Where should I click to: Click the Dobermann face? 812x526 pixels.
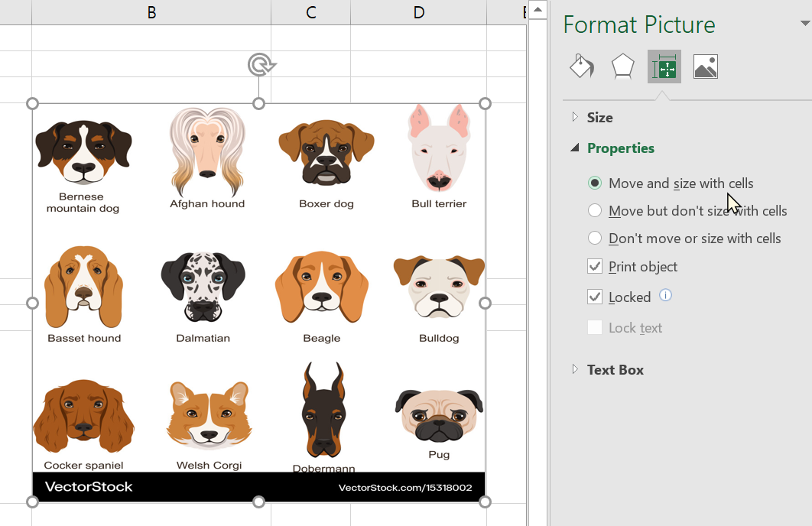[x=323, y=410]
